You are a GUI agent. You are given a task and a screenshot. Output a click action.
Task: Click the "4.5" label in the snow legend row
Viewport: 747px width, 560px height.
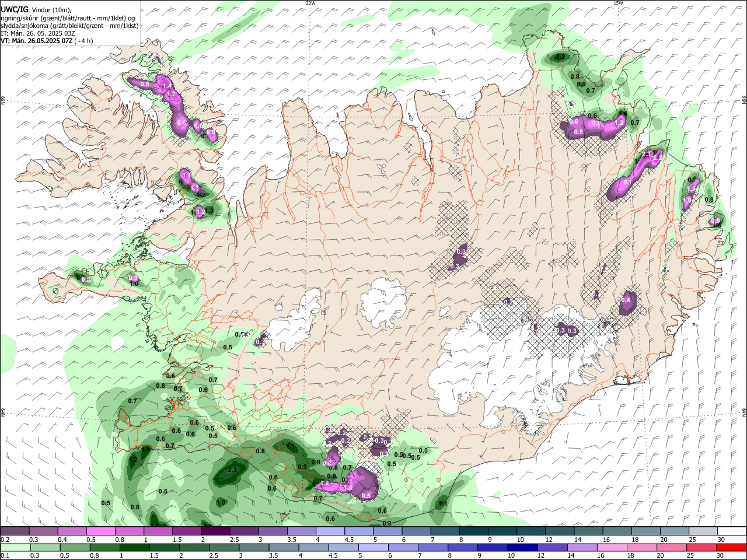[x=349, y=540]
